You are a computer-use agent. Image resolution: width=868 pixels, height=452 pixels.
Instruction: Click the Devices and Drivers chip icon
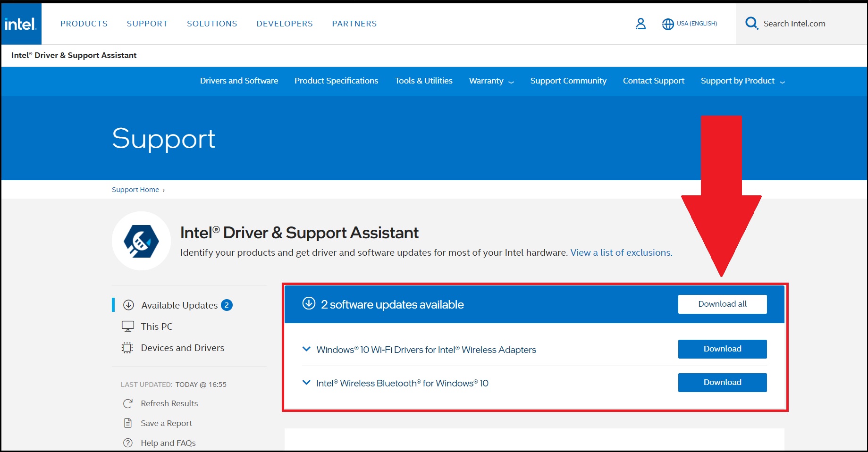(x=127, y=348)
